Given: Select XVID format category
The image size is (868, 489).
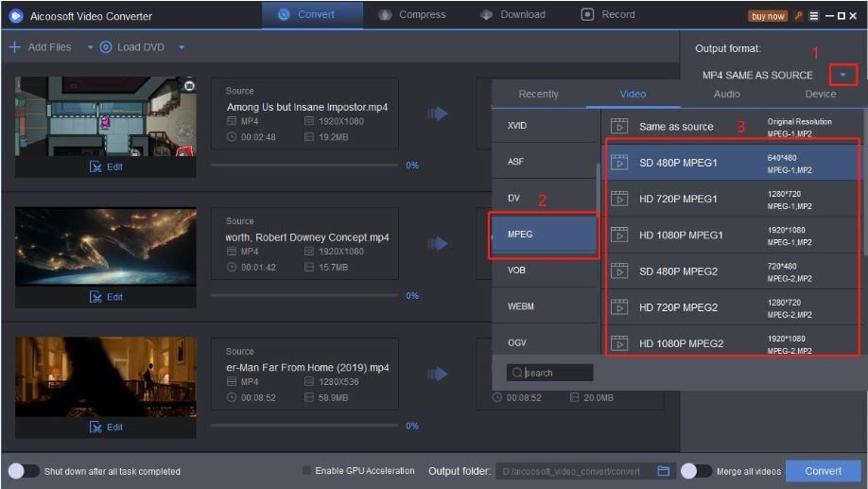Looking at the screenshot, I should pos(544,126).
